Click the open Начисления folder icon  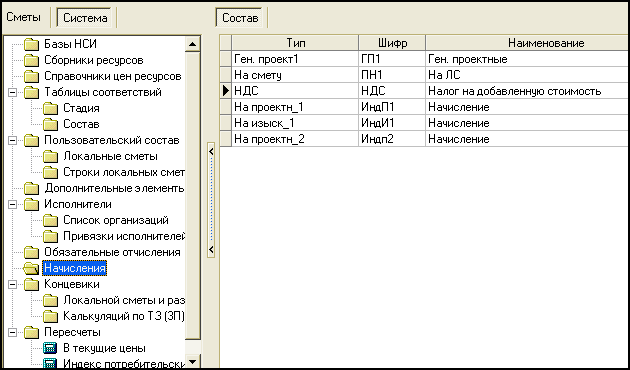pyautogui.click(x=31, y=268)
